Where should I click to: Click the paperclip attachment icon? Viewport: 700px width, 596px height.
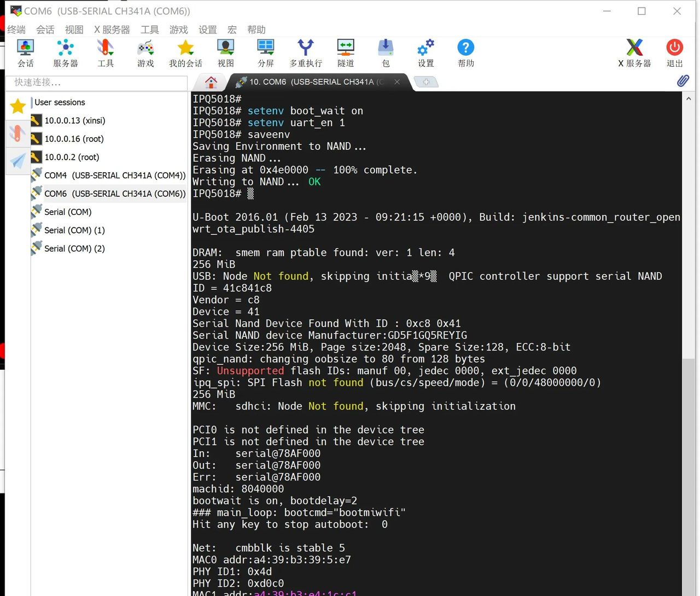(682, 81)
